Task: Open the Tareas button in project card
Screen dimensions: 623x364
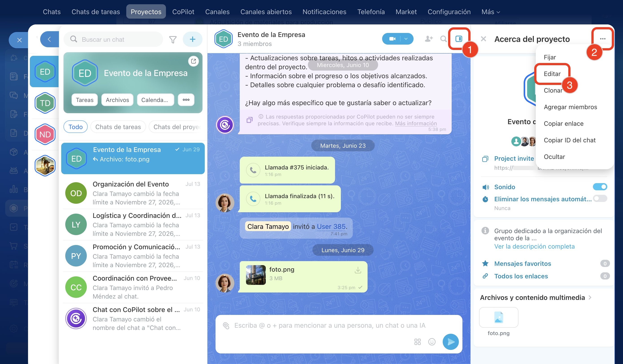Action: 85,100
